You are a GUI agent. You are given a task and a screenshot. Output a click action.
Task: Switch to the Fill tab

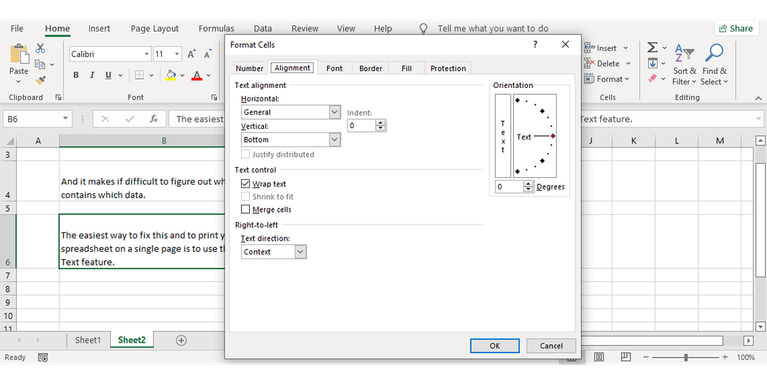click(x=406, y=68)
